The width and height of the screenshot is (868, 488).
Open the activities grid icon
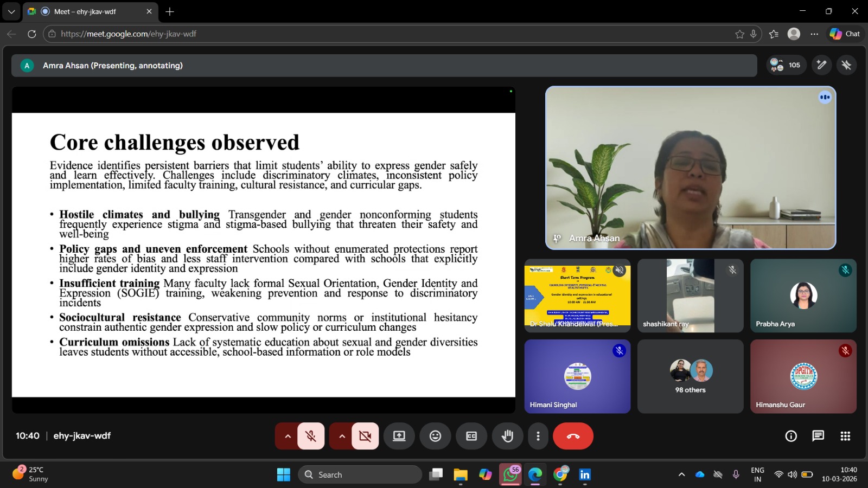845,436
